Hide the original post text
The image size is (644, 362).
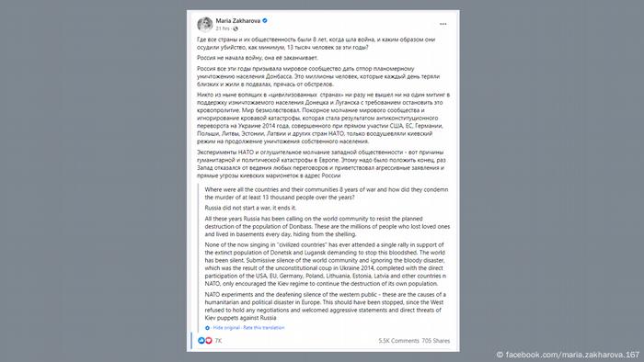(226, 328)
